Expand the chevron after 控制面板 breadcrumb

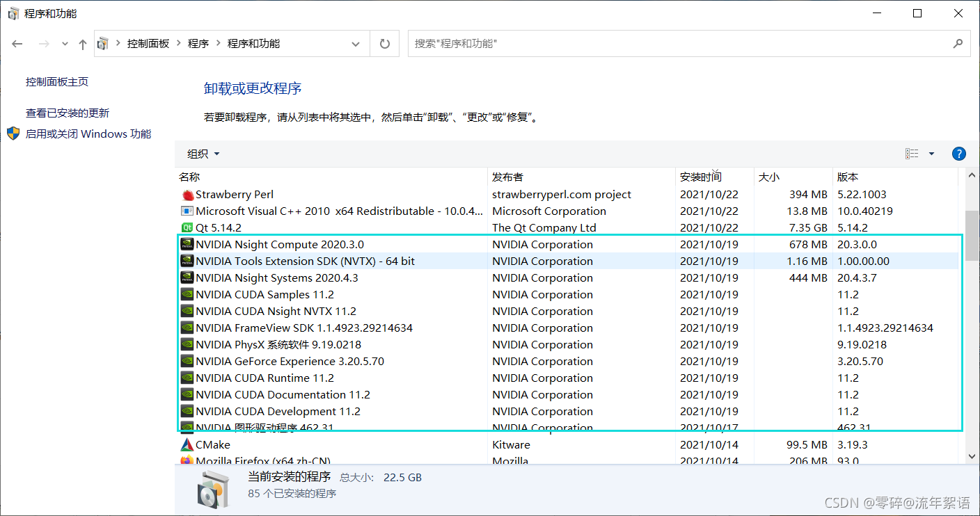pyautogui.click(x=179, y=44)
